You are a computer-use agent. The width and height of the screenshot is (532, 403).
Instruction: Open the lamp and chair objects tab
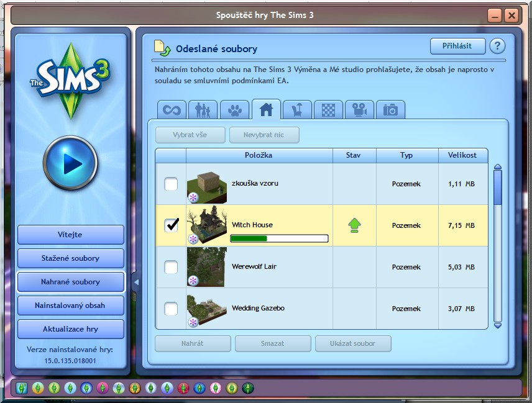(x=297, y=109)
